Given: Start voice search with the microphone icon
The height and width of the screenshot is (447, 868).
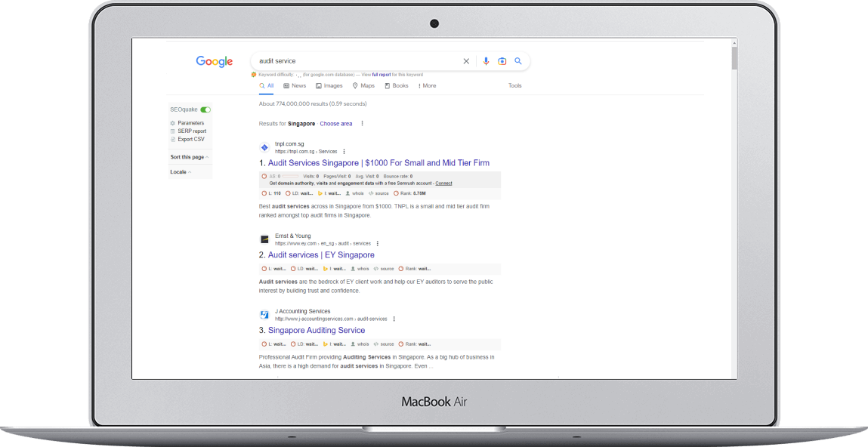Looking at the screenshot, I should click(x=486, y=61).
